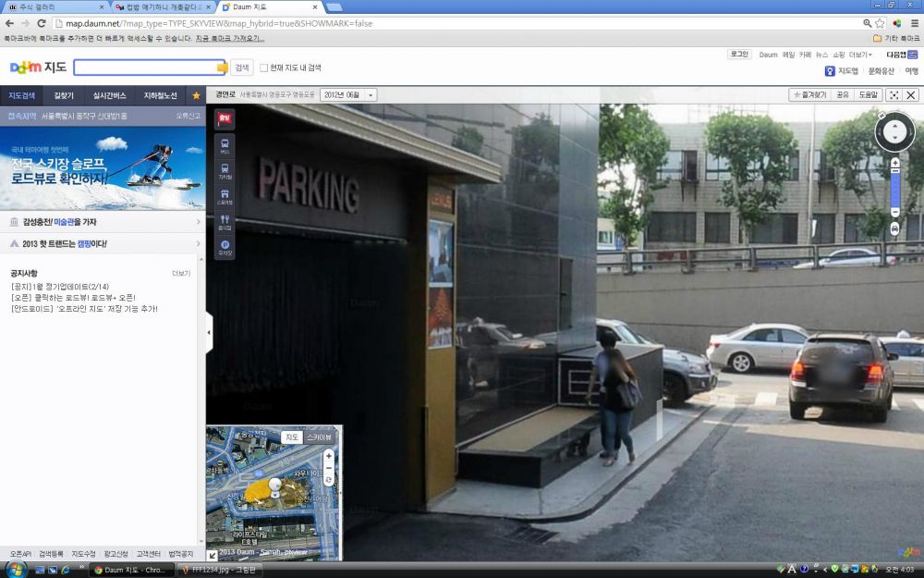Reload the page in Chrome

[42, 24]
